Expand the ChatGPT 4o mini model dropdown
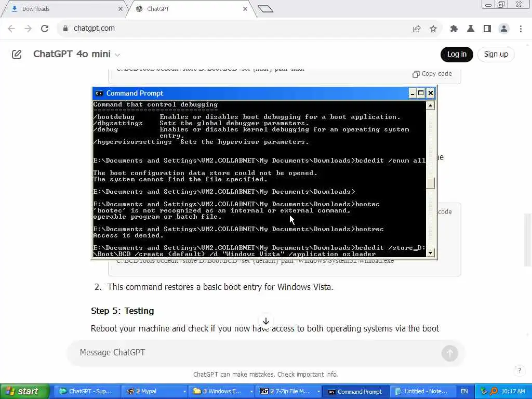The width and height of the screenshot is (532, 399). [x=77, y=54]
